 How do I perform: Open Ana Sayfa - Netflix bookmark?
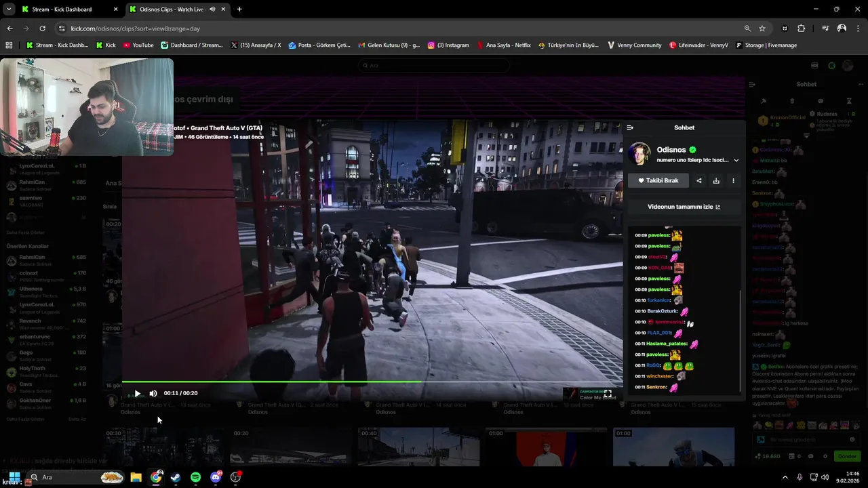[x=504, y=45]
